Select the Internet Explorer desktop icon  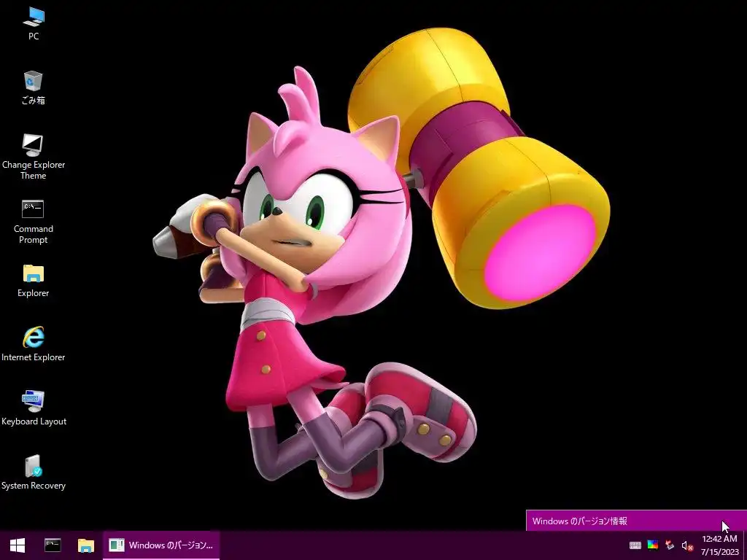pos(34,344)
